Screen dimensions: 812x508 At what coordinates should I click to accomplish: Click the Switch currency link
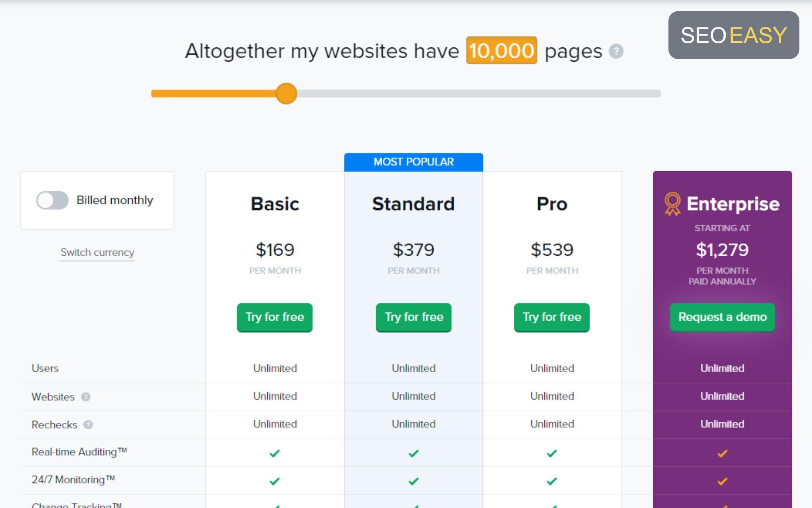click(97, 253)
